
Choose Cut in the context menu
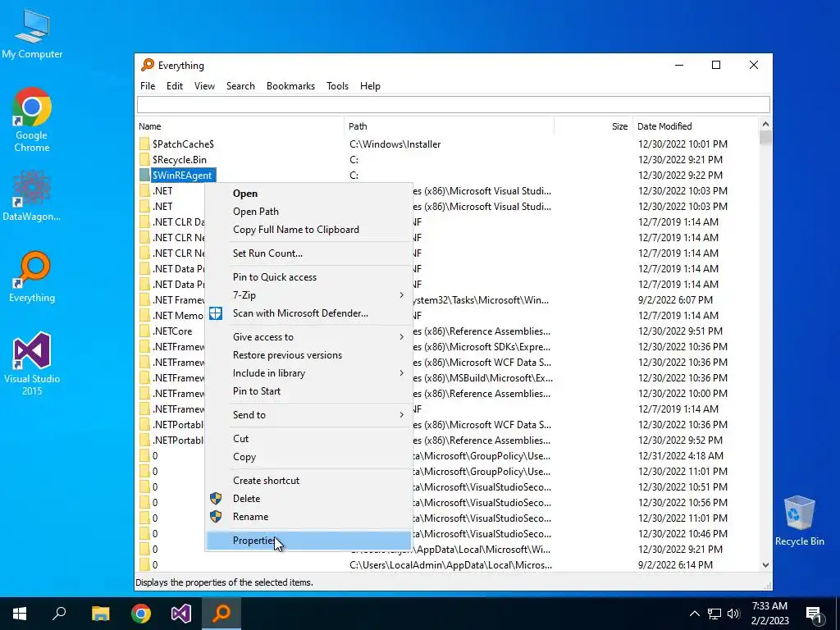[308, 439]
